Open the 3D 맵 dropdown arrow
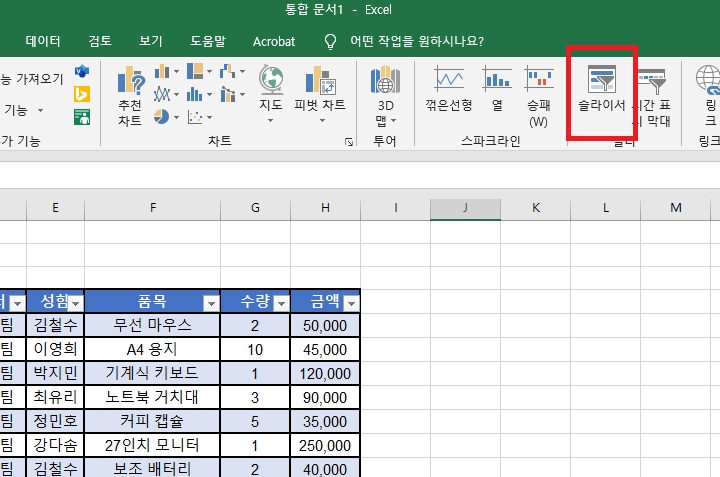 coord(394,121)
